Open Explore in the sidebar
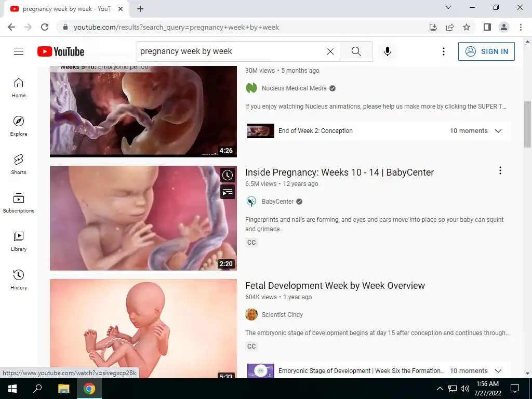532x399 pixels. pos(19,126)
